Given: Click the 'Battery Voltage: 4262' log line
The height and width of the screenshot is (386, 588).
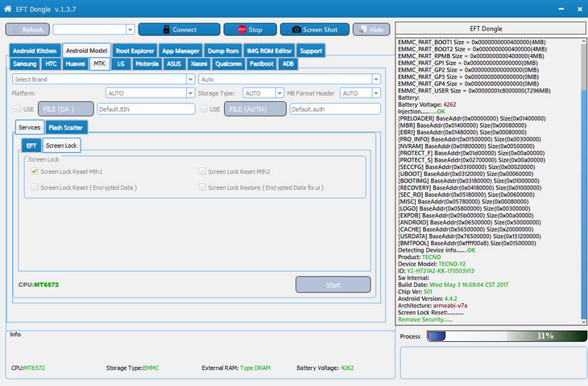Looking at the screenshot, I should pyautogui.click(x=427, y=105).
